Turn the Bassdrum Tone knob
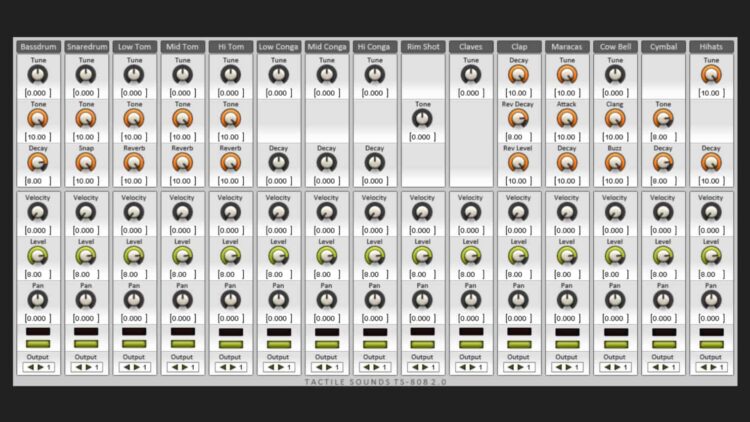 [38, 119]
